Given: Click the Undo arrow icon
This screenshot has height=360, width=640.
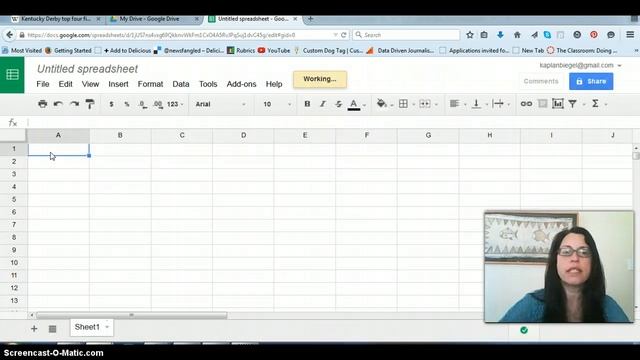Looking at the screenshot, I should tap(58, 104).
